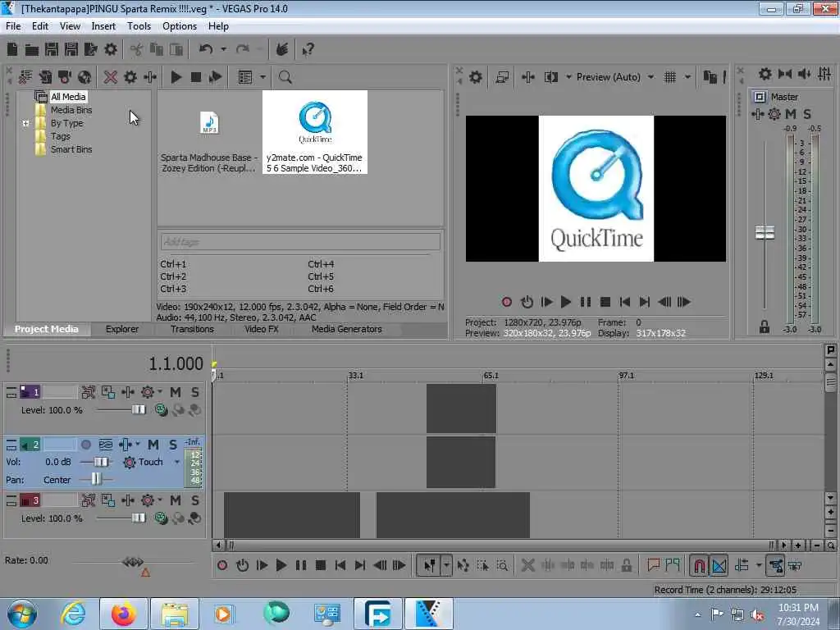Select the Smart Bins folder
The height and width of the screenshot is (630, 840).
pyautogui.click(x=71, y=149)
